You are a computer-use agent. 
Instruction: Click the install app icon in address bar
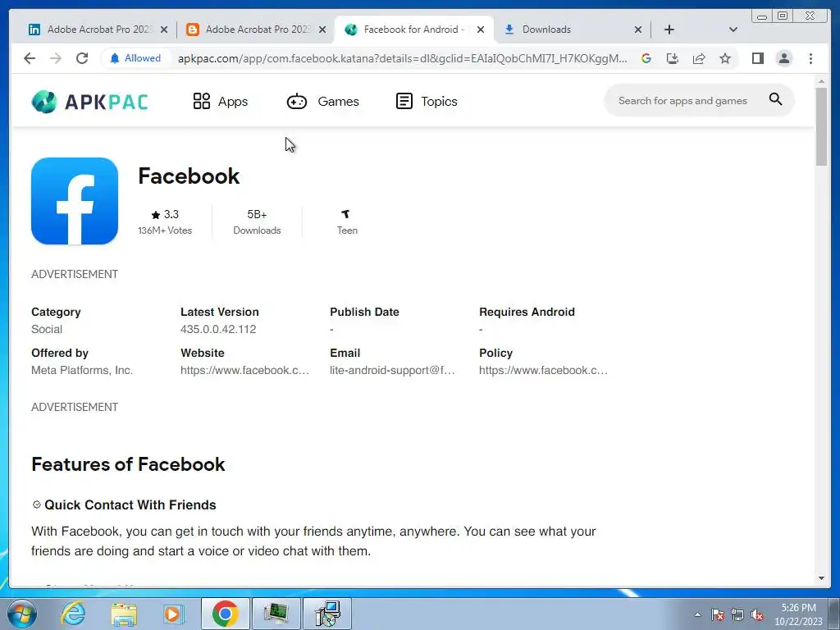point(673,58)
